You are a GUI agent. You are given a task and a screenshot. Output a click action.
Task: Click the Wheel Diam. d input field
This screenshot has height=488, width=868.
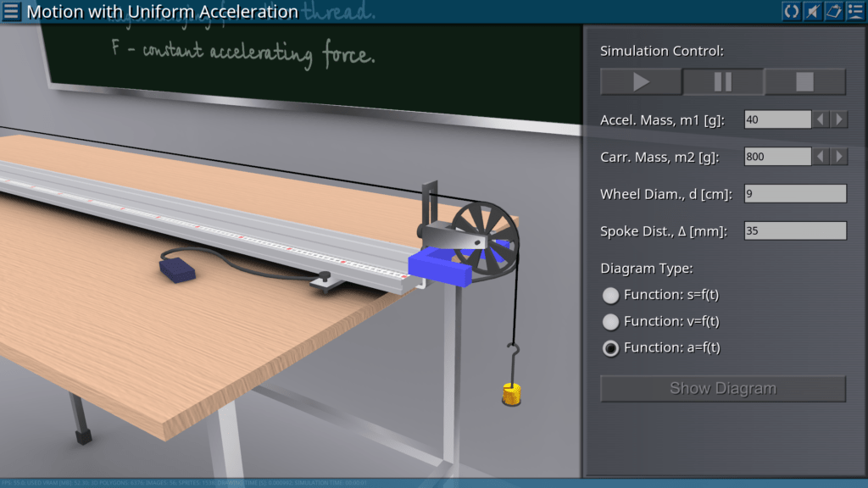[795, 194]
